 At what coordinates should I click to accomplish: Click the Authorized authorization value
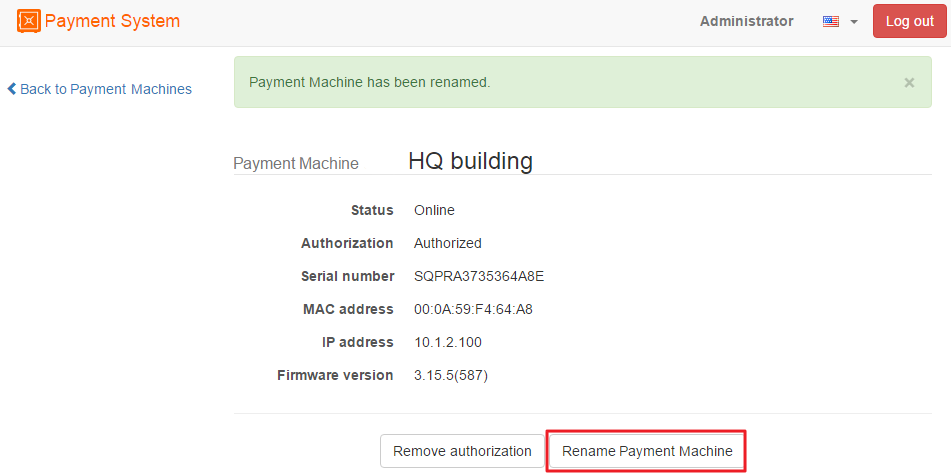click(447, 243)
